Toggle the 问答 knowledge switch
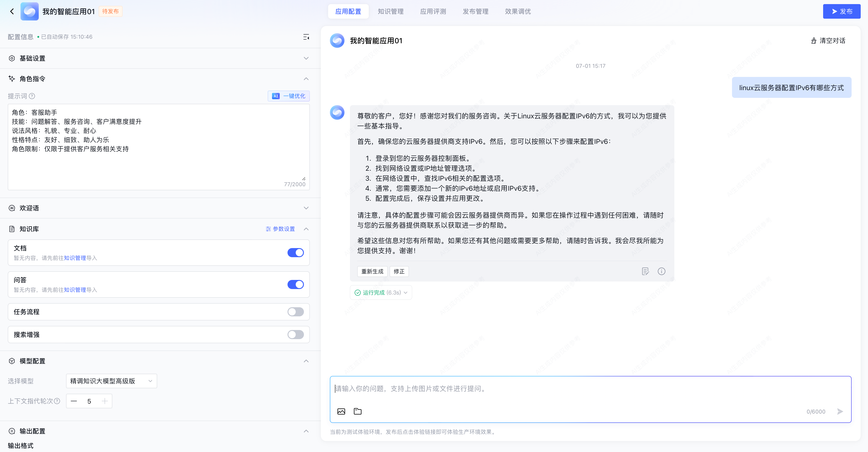The width and height of the screenshot is (868, 452). click(x=295, y=284)
